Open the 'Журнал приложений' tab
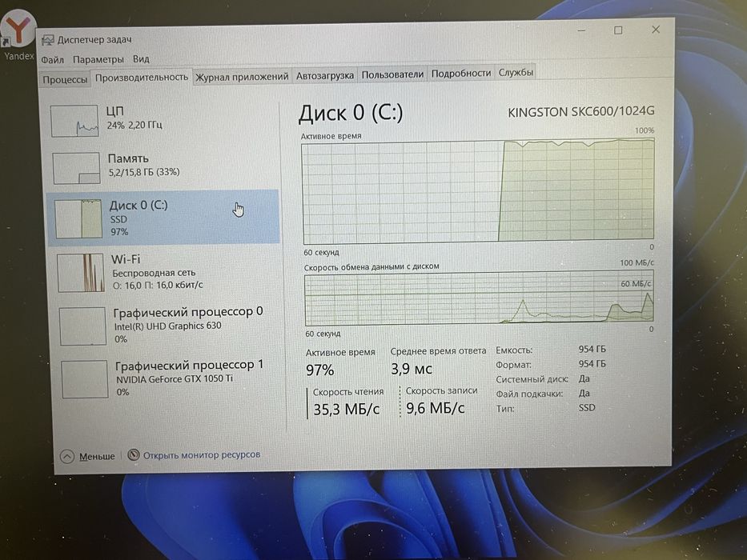The width and height of the screenshot is (747, 560). pos(242,76)
